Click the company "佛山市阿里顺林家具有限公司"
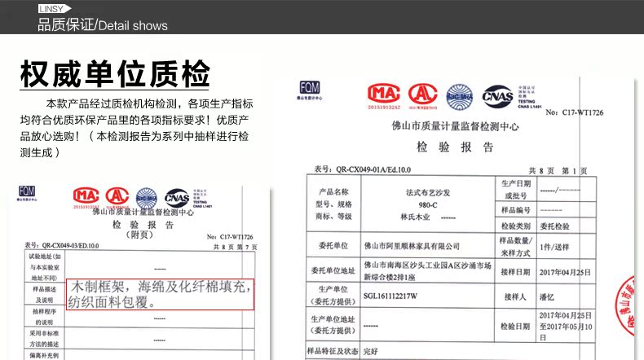The image size is (644, 360). [x=412, y=246]
